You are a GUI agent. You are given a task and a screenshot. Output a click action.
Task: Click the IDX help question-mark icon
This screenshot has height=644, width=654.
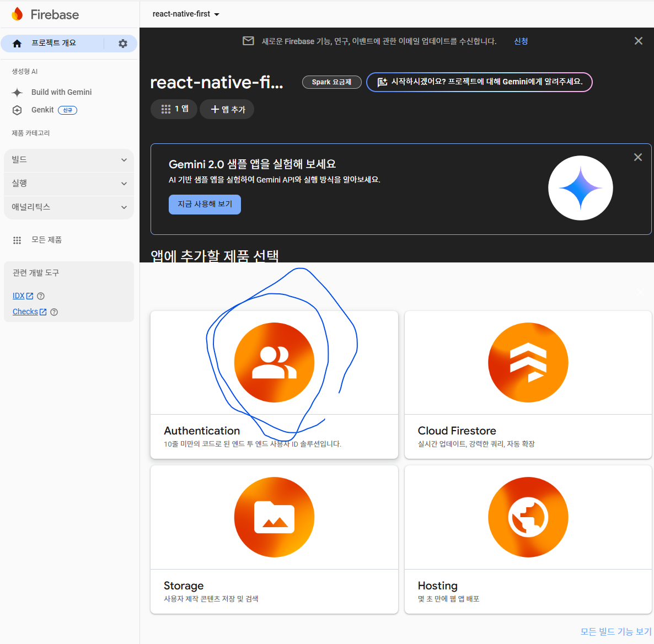pyautogui.click(x=40, y=296)
